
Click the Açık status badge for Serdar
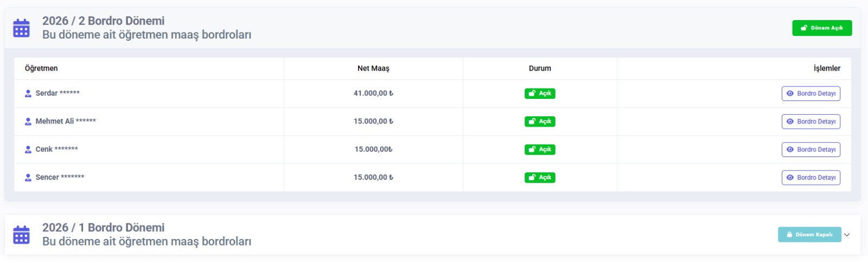point(539,93)
